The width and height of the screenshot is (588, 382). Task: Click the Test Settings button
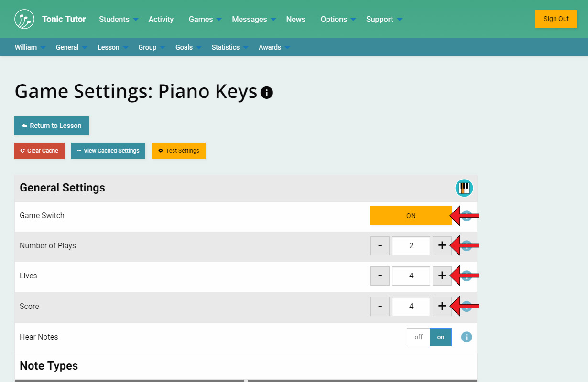pyautogui.click(x=179, y=151)
